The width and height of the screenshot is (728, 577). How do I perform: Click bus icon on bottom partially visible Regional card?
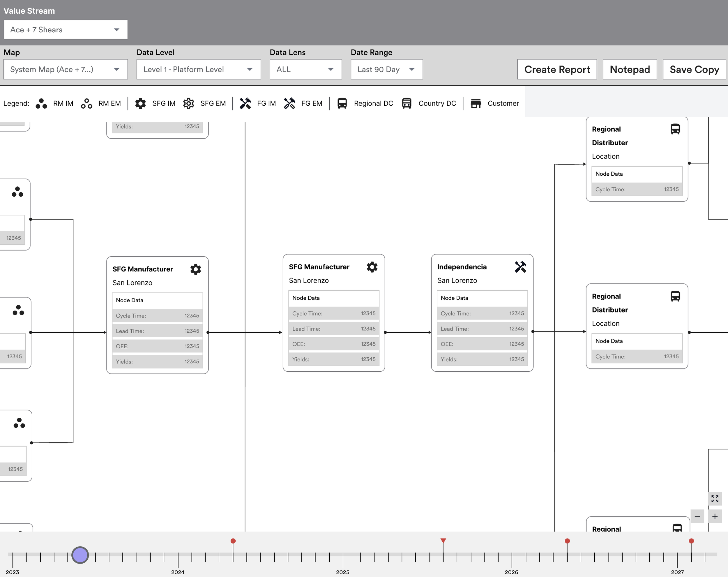[x=677, y=528]
